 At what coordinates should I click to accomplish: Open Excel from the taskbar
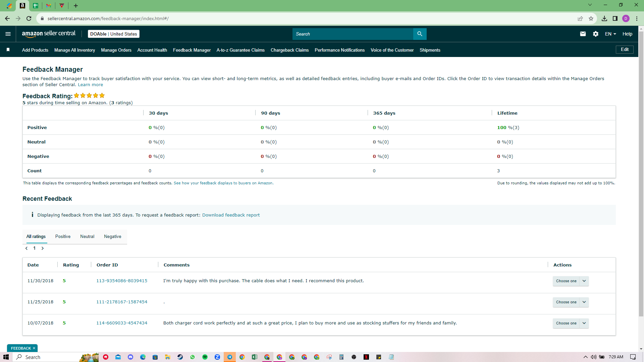(255, 357)
